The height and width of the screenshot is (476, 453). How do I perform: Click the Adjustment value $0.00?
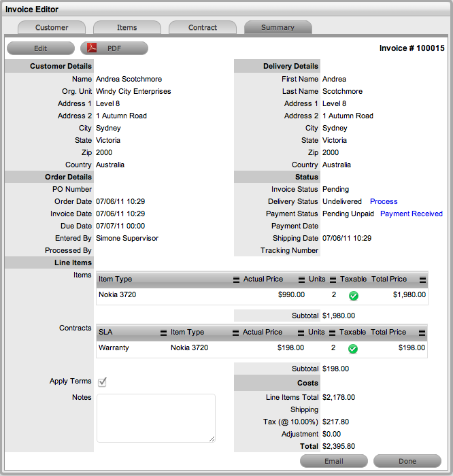(x=331, y=434)
